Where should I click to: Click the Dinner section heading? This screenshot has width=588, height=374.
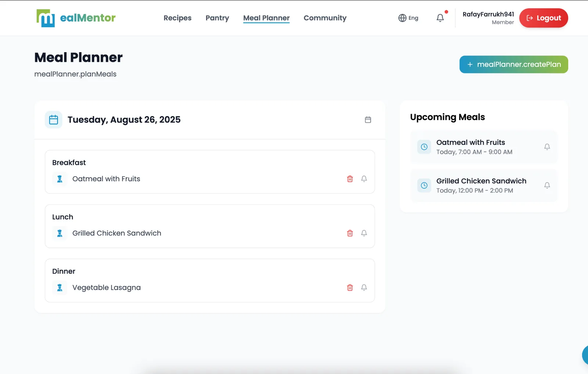click(64, 271)
